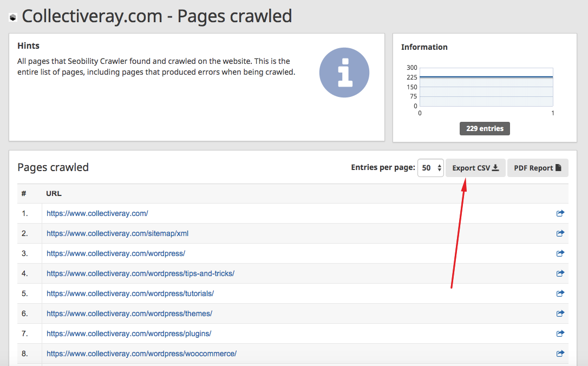Open the wordpress/plugins/ link
Viewport: 588px width, 366px height.
click(129, 334)
